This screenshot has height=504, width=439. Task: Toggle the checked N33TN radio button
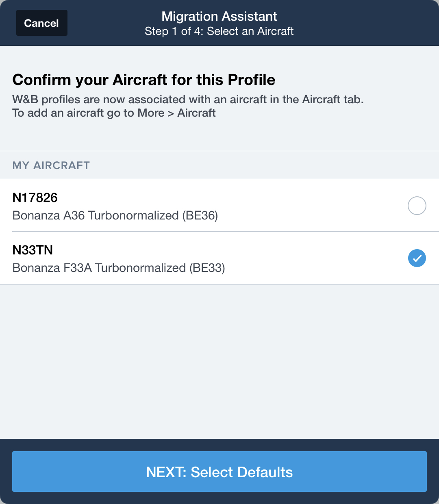coord(417,258)
